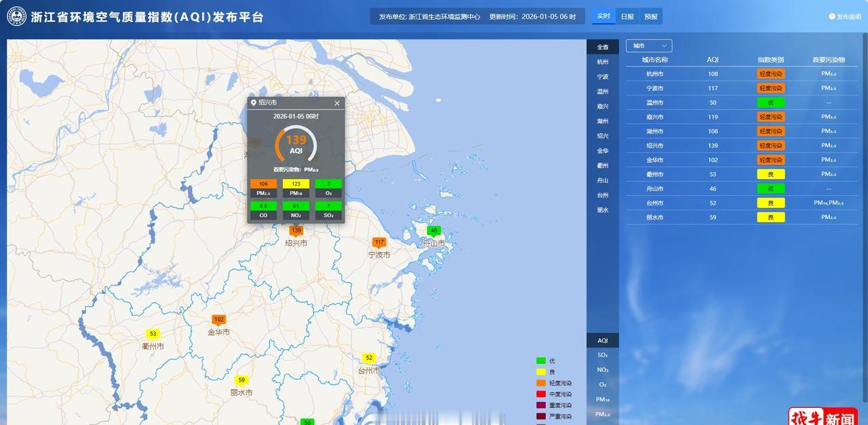Click the 舟山市 map marker showing 46
The width and height of the screenshot is (868, 425).
434,230
